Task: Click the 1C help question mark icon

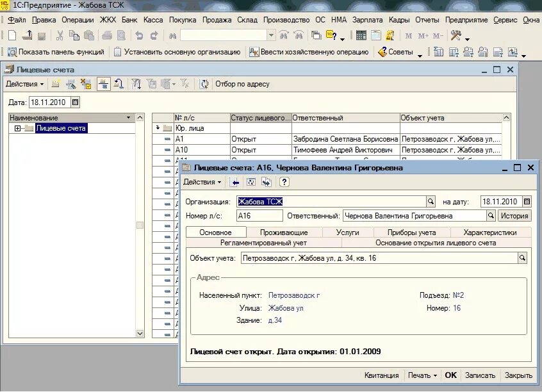Action: click(x=331, y=35)
